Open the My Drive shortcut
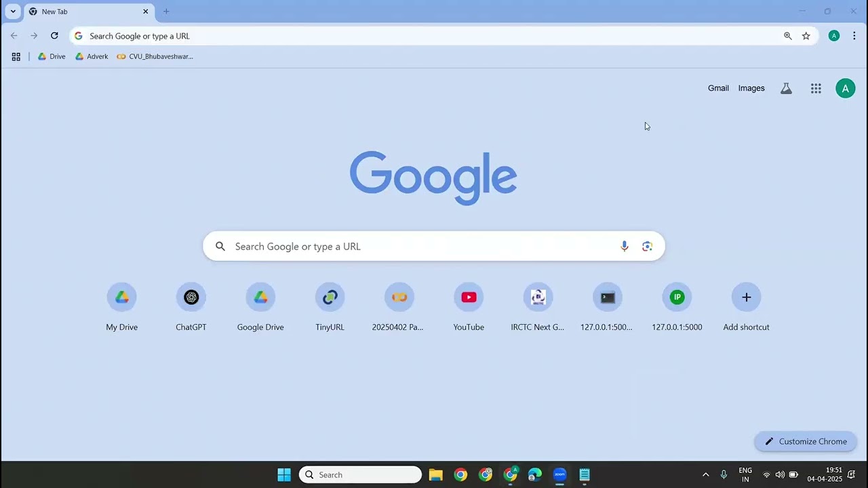 click(122, 307)
